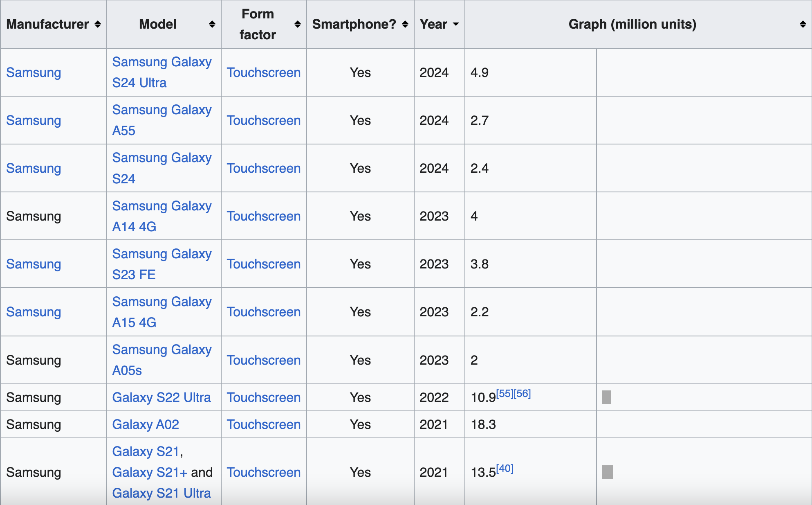The image size is (812, 505).
Task: Open footnote [40] for Galaxy S21
Action: pos(505,469)
